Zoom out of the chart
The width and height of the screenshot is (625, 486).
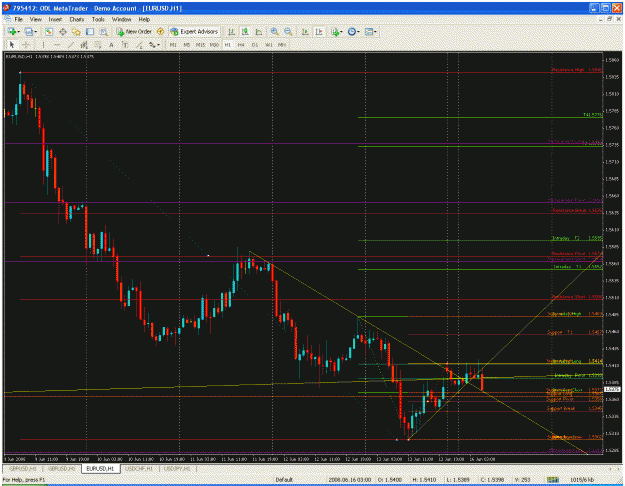(288, 31)
